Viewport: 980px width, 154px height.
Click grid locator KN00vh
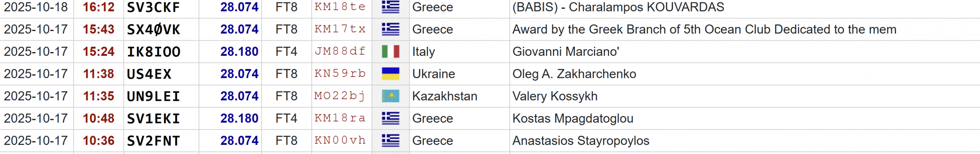(x=340, y=140)
